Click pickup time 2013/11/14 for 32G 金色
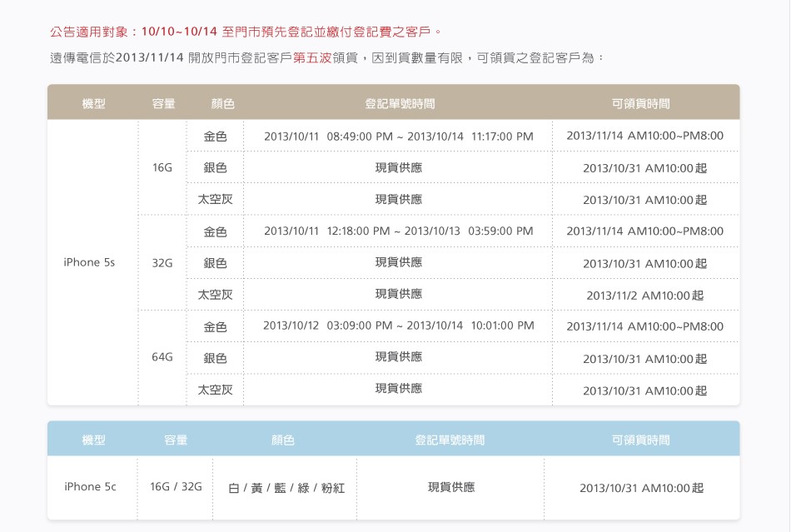The height and width of the screenshot is (532, 791). (644, 231)
